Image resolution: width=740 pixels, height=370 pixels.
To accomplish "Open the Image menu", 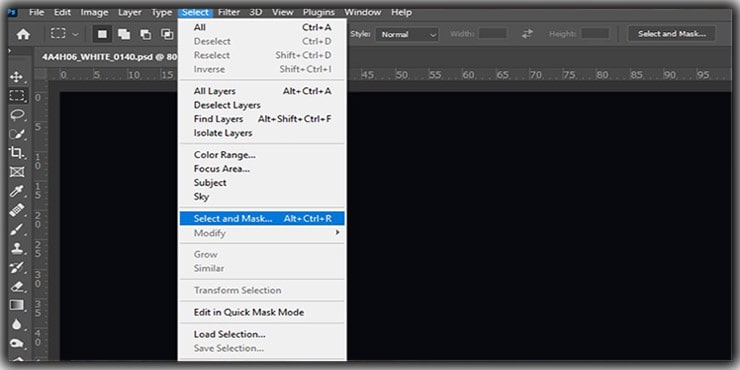I will 94,12.
